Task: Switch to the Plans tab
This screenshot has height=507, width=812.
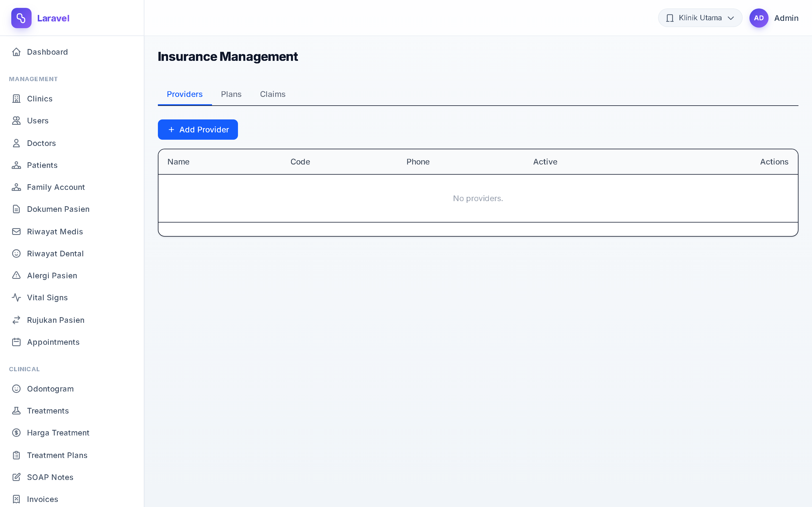Action: click(x=231, y=94)
